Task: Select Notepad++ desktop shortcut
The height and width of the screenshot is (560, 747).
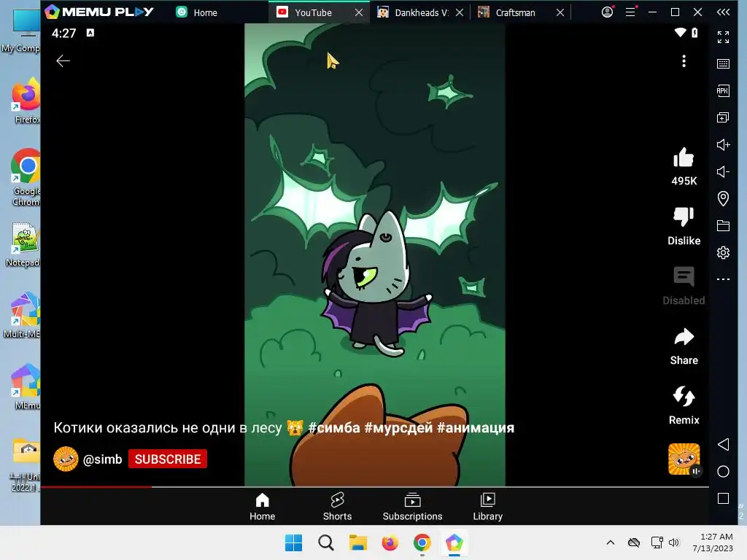Action: [23, 245]
